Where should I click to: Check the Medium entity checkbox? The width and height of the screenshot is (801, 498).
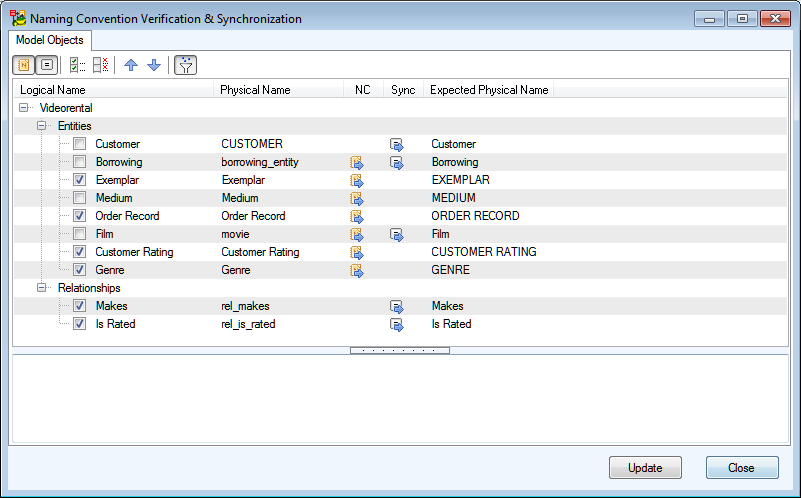coord(79,198)
